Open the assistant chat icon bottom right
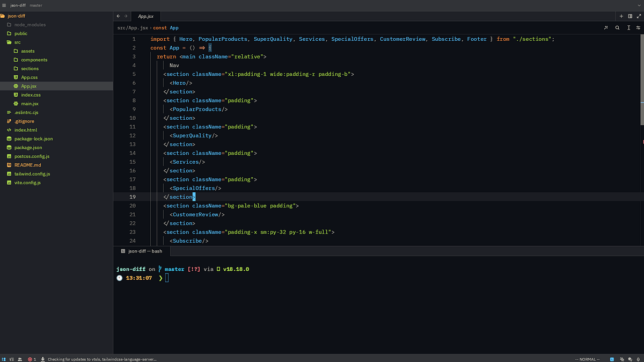Viewport: 644px width, 362px height. (x=630, y=359)
